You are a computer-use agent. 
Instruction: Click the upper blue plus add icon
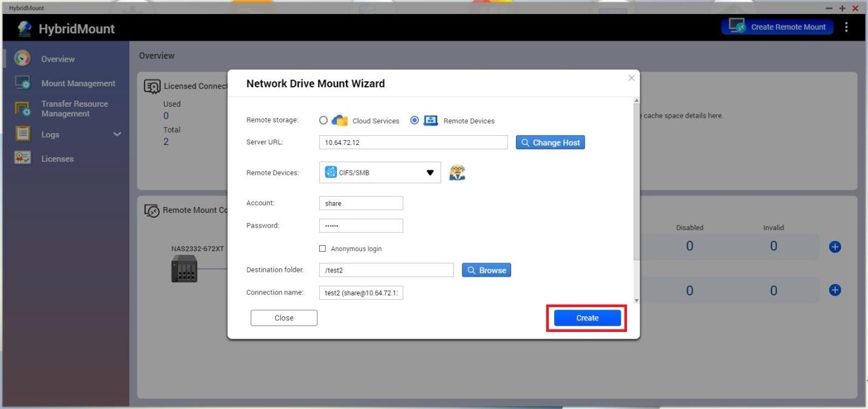tap(835, 246)
